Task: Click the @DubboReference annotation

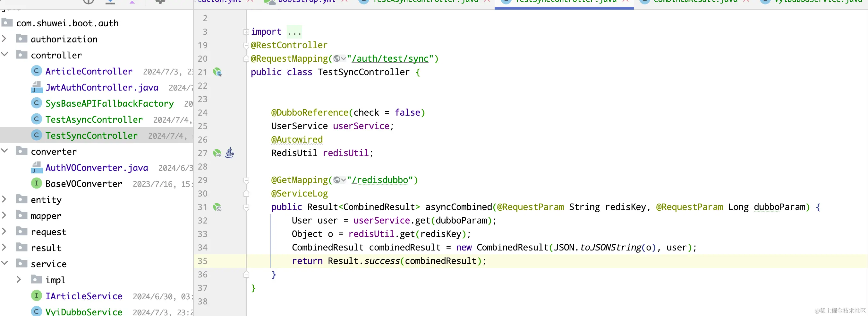Action: point(310,113)
